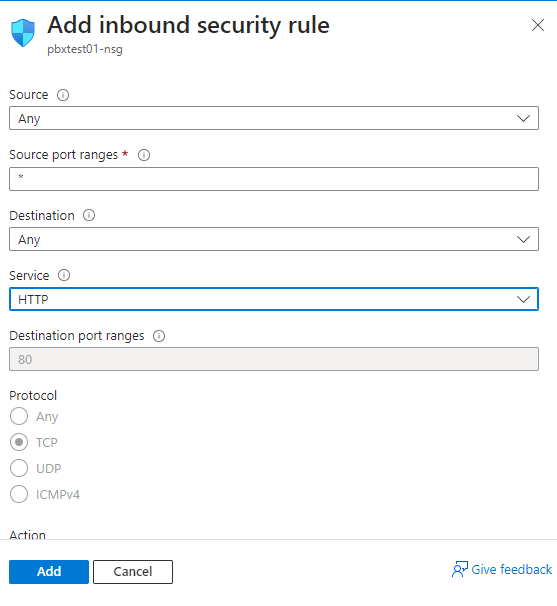The width and height of the screenshot is (557, 606).
Task: Choose the TCP protocol option
Action: pyautogui.click(x=19, y=442)
